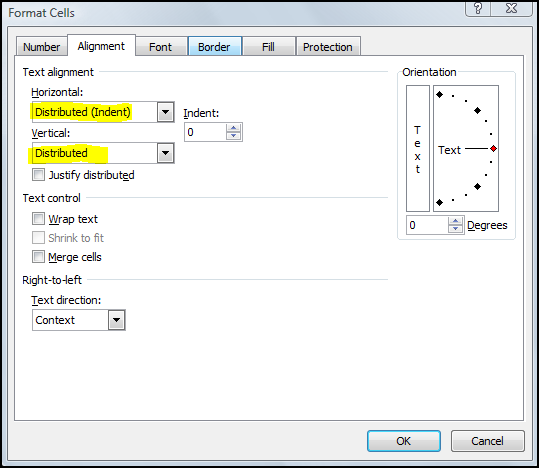Enable the Justify distributed checkbox

38,175
